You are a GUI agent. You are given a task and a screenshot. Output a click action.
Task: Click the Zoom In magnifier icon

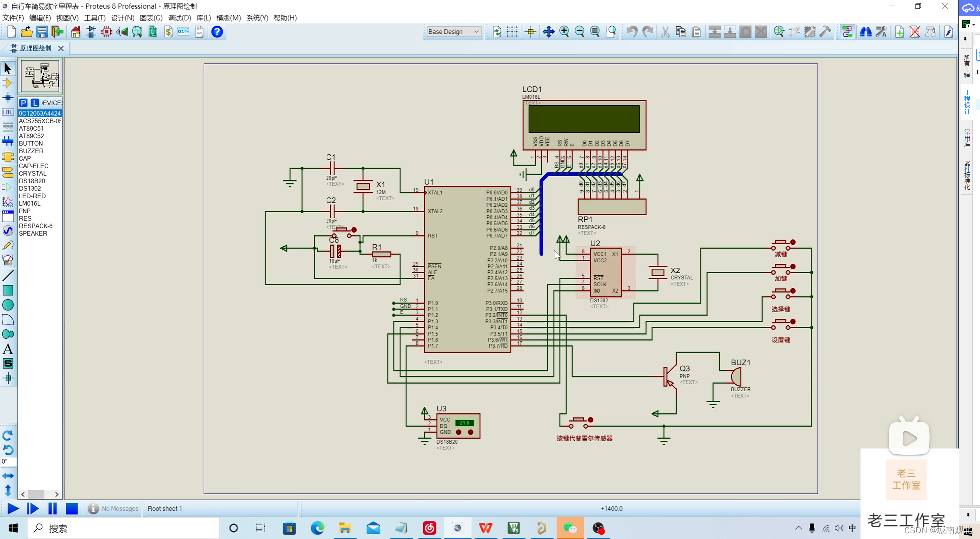564,32
